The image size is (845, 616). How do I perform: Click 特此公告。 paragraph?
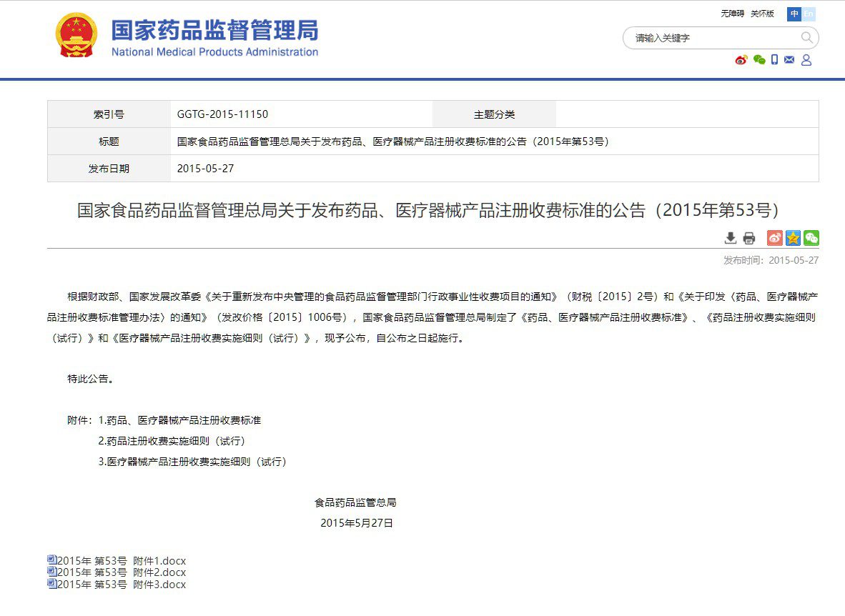coord(91,379)
